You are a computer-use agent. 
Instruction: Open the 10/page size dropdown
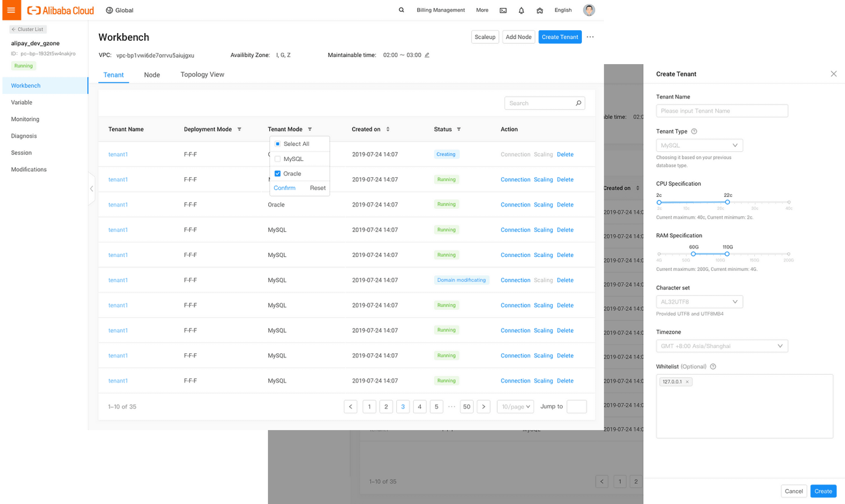pos(515,406)
